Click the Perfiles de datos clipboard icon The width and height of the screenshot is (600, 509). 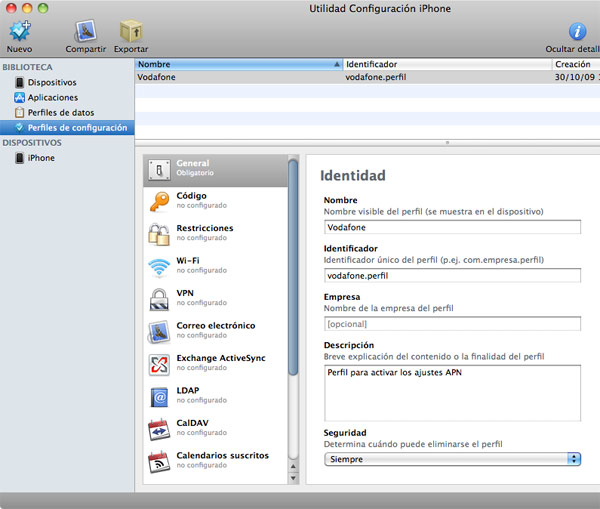[x=20, y=113]
